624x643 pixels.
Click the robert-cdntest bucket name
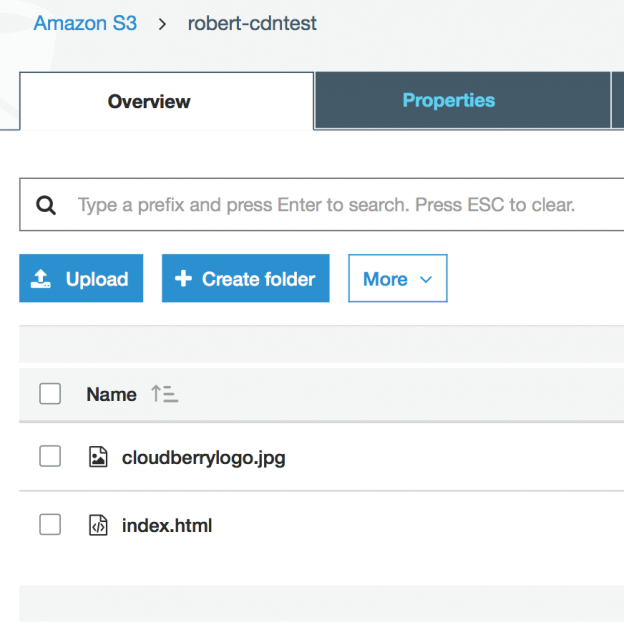(x=252, y=23)
